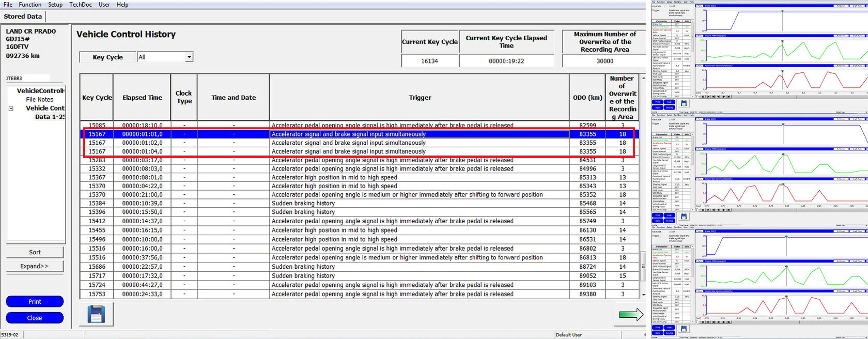
Task: Click the save icon in the bottom graph panel
Action: 684,329
